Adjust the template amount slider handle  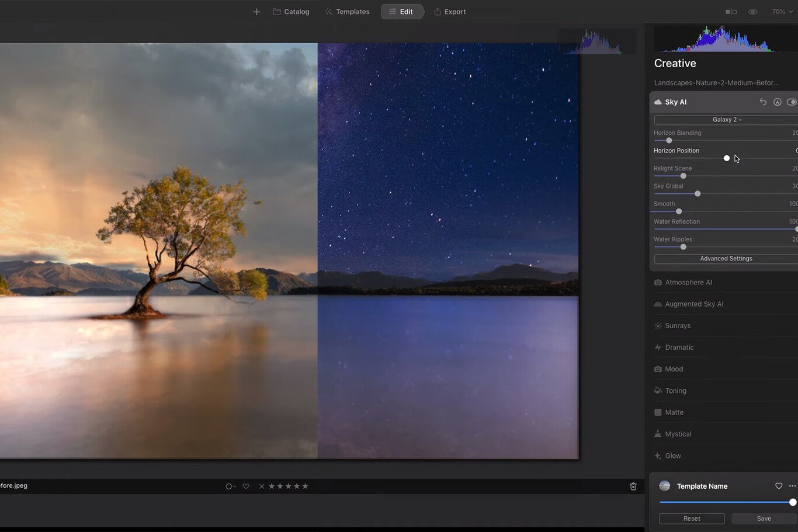(793, 502)
